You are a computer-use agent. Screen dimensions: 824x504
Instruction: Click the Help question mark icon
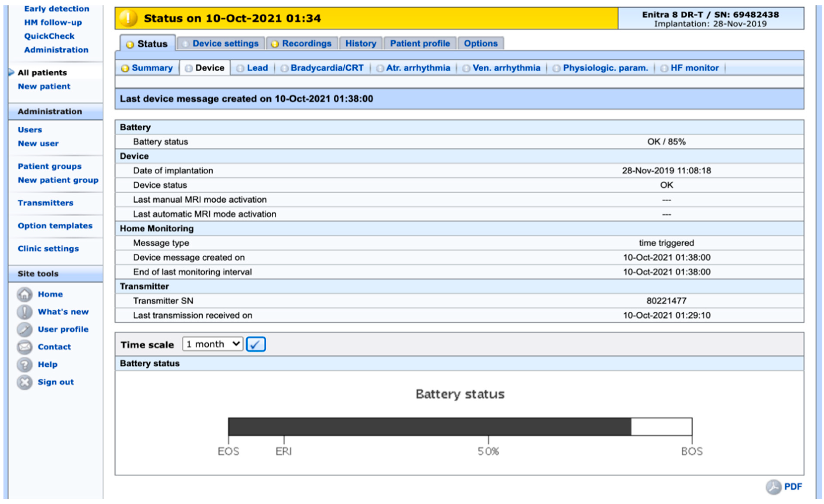[24, 364]
